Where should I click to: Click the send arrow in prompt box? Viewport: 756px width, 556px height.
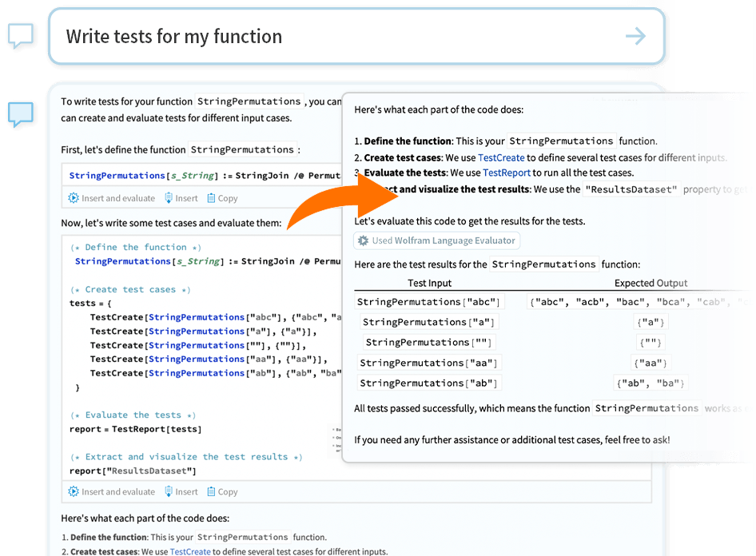tap(635, 36)
